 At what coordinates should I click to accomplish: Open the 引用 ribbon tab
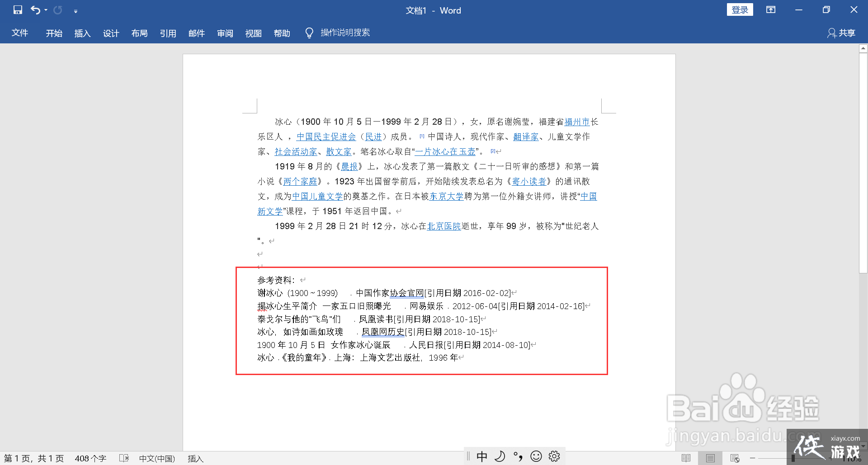tap(168, 33)
